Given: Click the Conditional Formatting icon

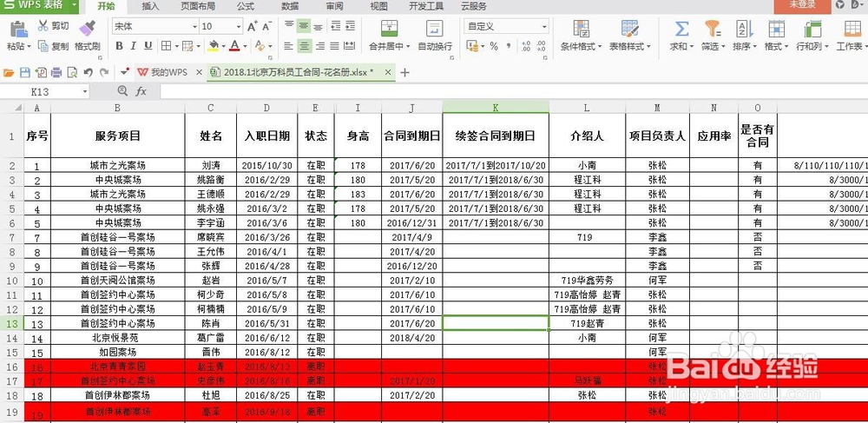Looking at the screenshot, I should tap(582, 29).
